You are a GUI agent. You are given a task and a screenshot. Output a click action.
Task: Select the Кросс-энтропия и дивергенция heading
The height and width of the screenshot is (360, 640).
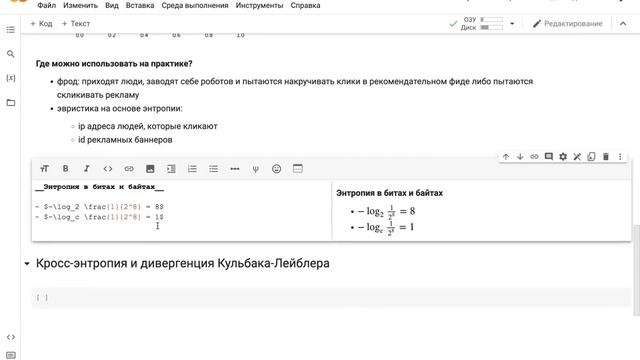pos(182,263)
